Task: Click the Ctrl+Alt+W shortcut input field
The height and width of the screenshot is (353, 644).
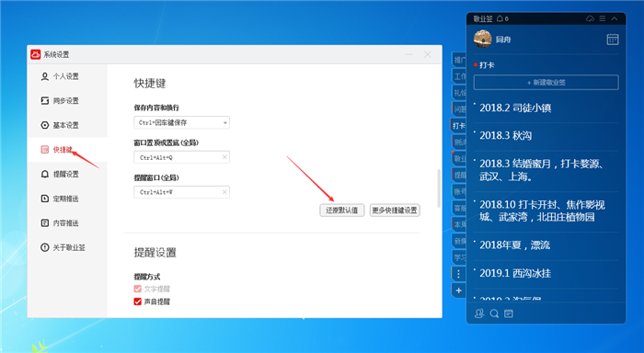Action: [181, 192]
